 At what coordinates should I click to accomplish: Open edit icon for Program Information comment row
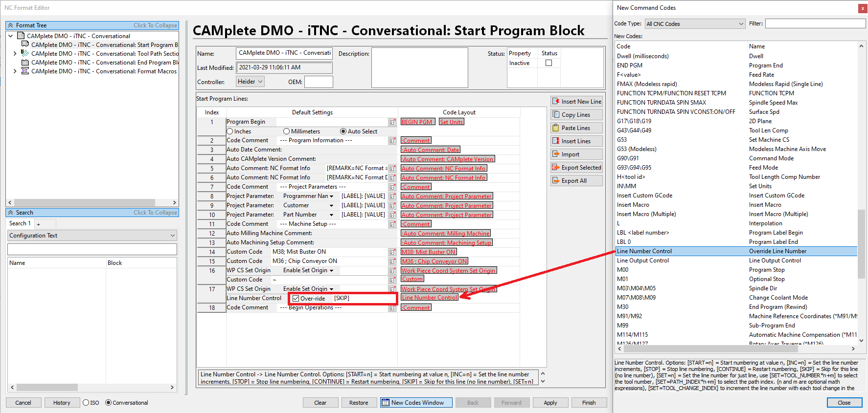pyautogui.click(x=392, y=141)
